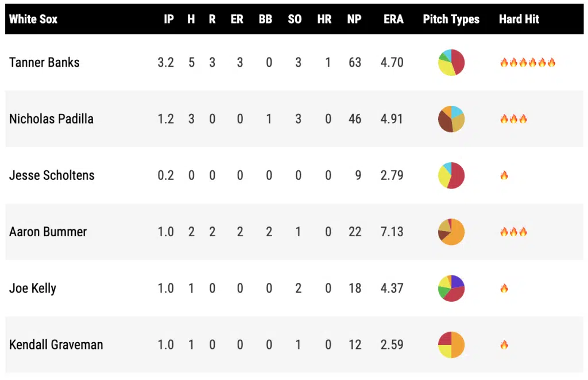
Task: Click Aaron Bummer's 7.13 ERA value
Action: click(x=392, y=232)
